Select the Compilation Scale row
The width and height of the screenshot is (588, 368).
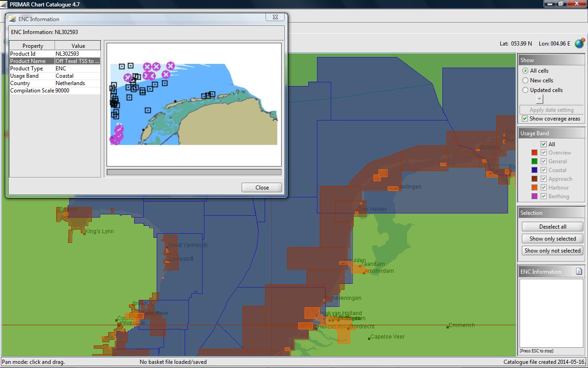pyautogui.click(x=55, y=91)
